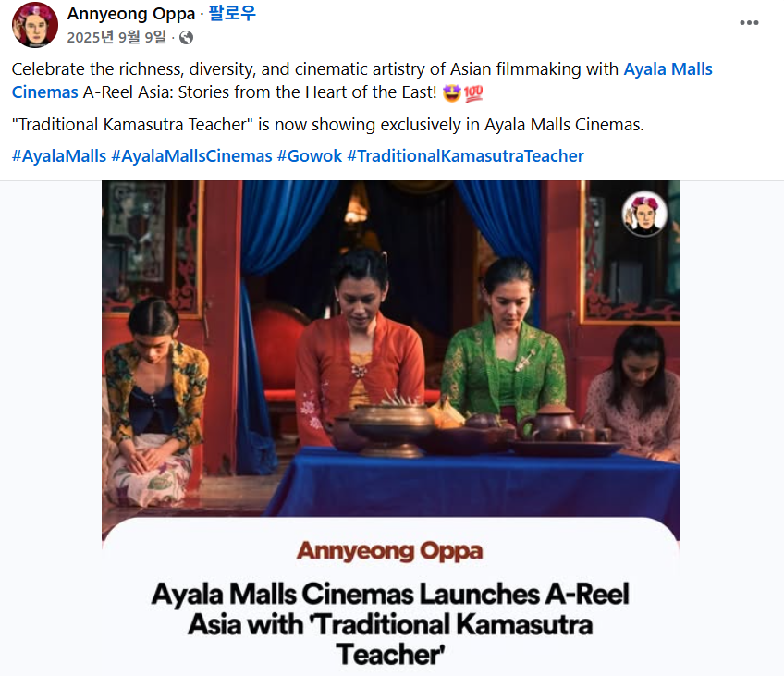This screenshot has width=784, height=676.
Task: Click the post text starting with Celebrate
Action: click(362, 80)
